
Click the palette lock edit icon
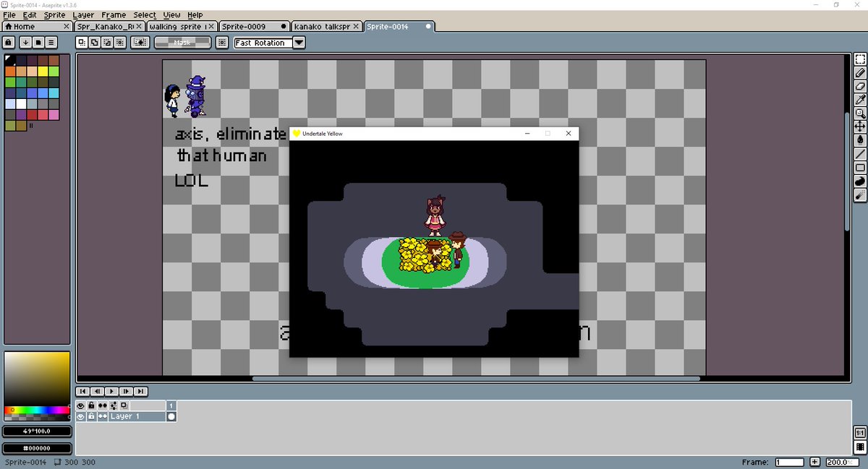tap(9, 43)
